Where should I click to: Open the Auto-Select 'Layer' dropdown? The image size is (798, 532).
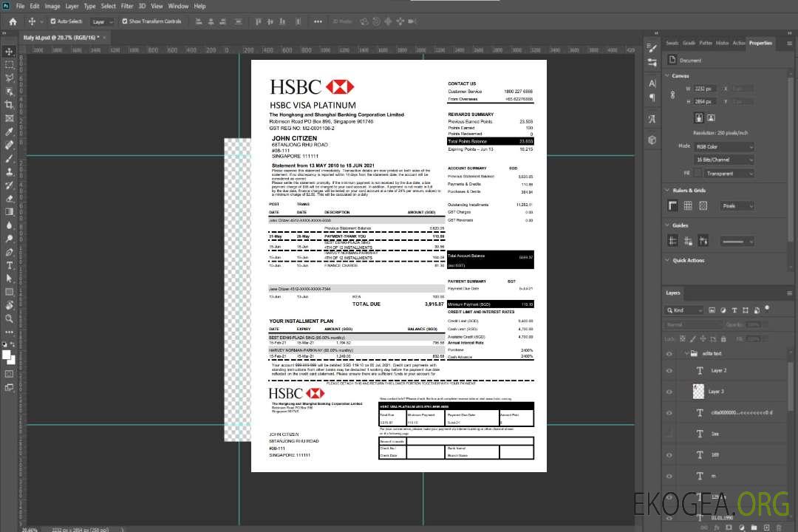tap(102, 21)
